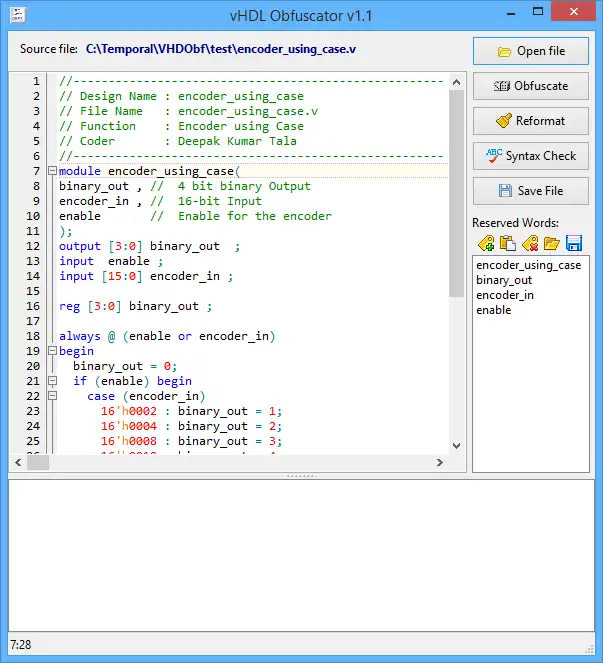The image size is (603, 663).
Task: Click the empty output message pane
Action: tap(301, 556)
